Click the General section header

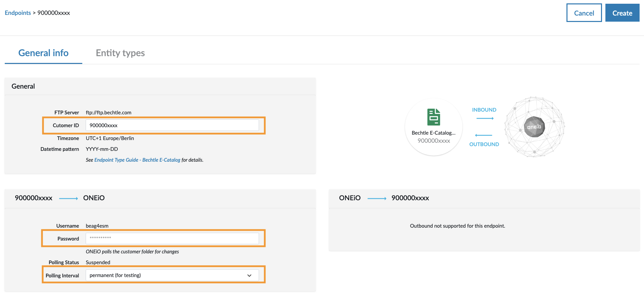click(23, 86)
